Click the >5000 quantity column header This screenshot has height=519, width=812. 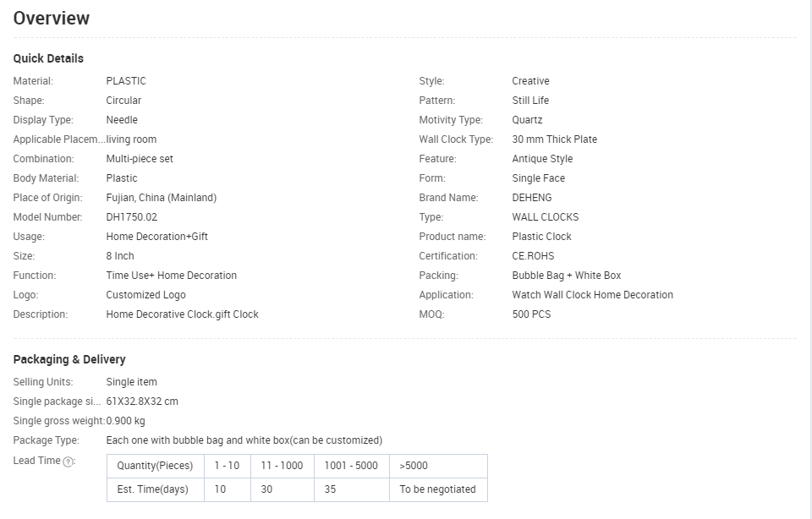[x=414, y=466]
